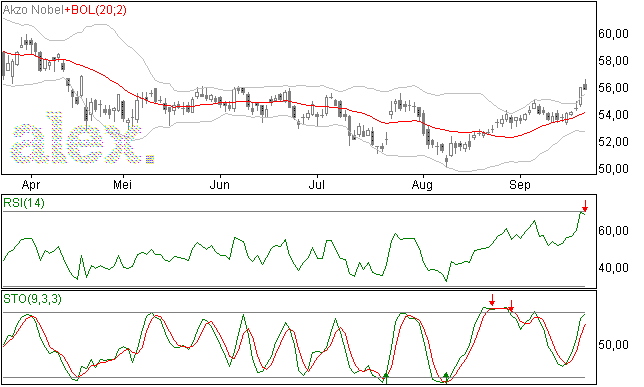Click the red sell arrow in RSI panel
The image size is (644, 387).
(585, 205)
